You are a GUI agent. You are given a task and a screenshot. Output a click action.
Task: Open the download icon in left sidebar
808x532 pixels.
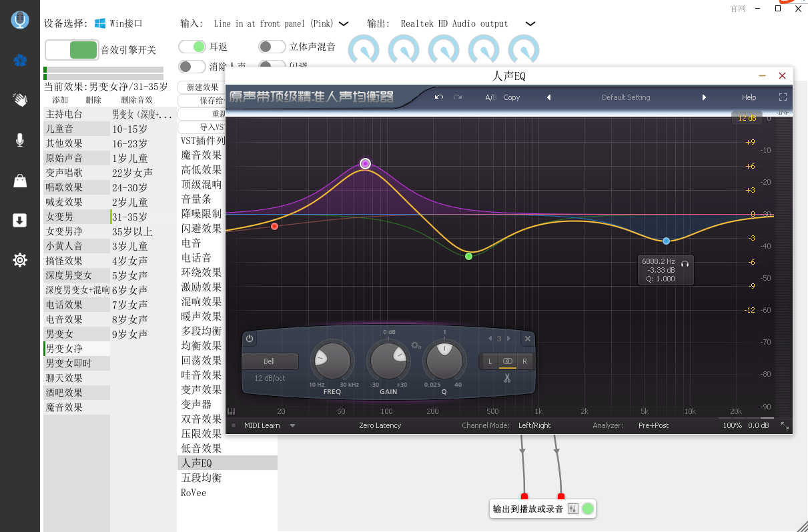pos(20,221)
